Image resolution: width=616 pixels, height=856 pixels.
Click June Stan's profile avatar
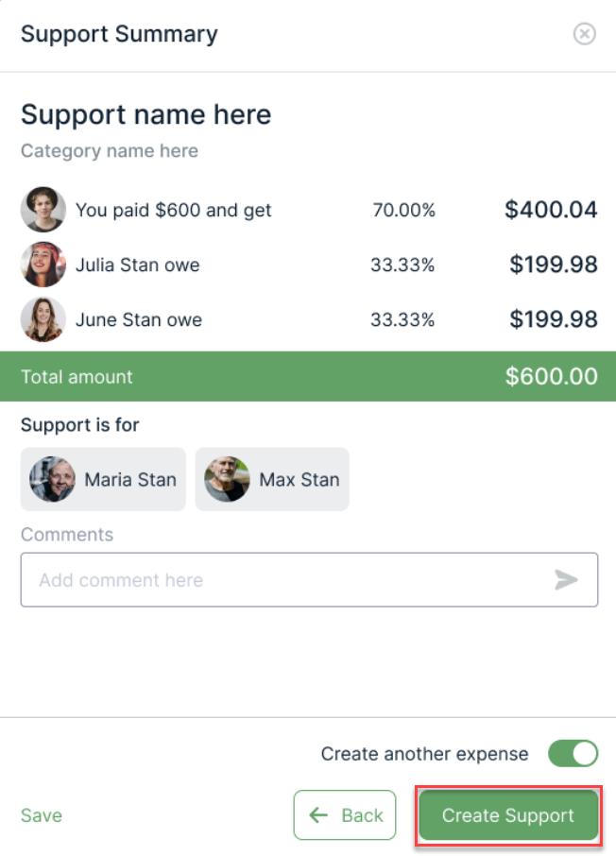coord(43,319)
